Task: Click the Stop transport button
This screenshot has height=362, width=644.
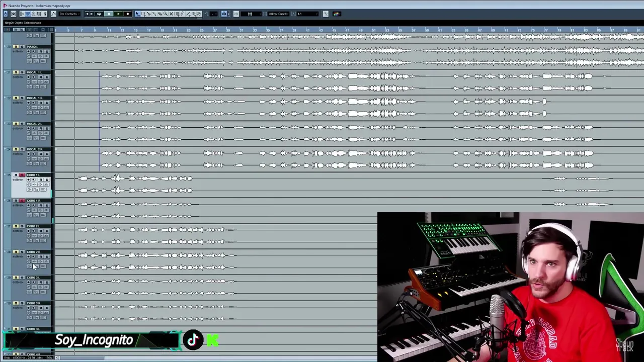Action: point(109,14)
